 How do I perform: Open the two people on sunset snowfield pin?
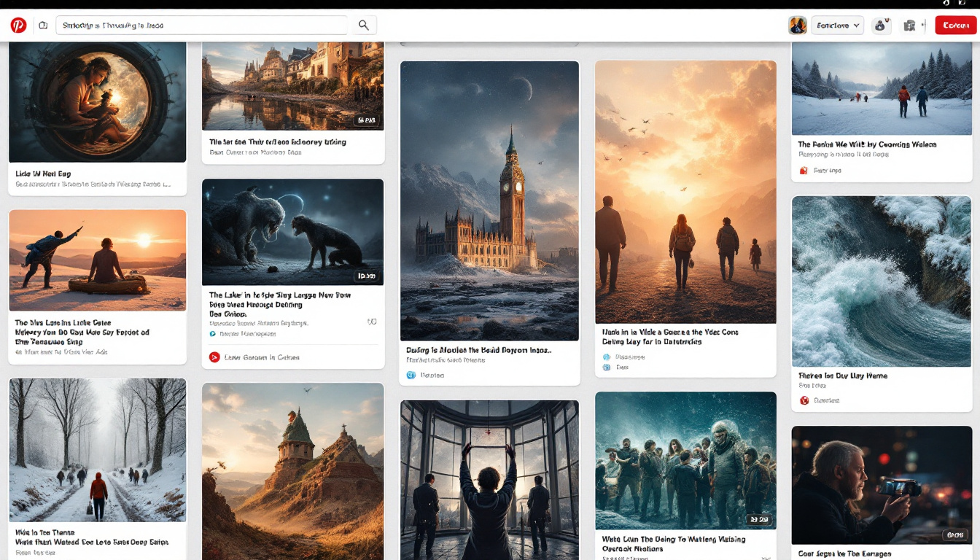point(98,260)
